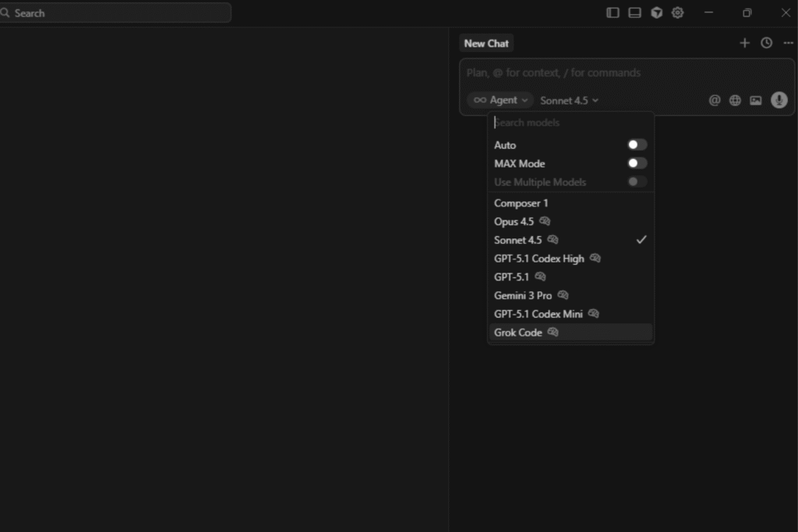This screenshot has width=798, height=532.
Task: Open the settings gear icon
Action: coord(677,12)
